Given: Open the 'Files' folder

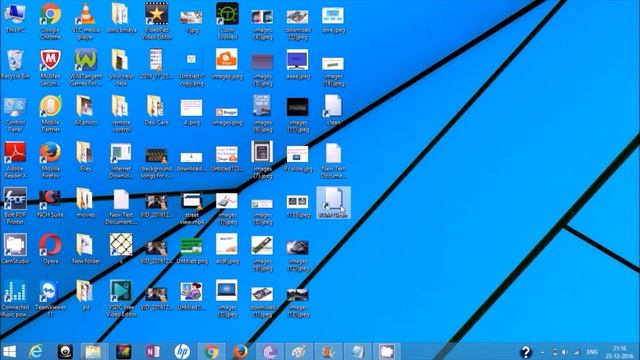Looking at the screenshot, I should (x=86, y=157).
